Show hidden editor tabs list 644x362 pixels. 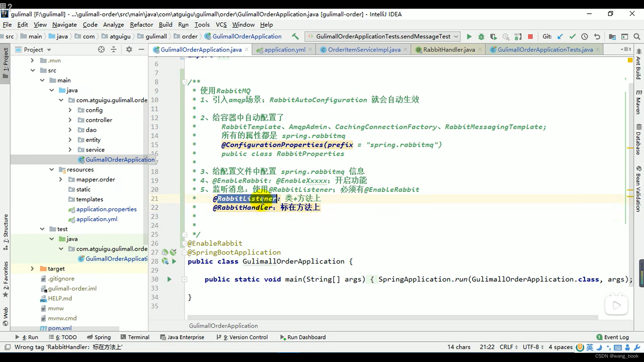pyautogui.click(x=626, y=49)
